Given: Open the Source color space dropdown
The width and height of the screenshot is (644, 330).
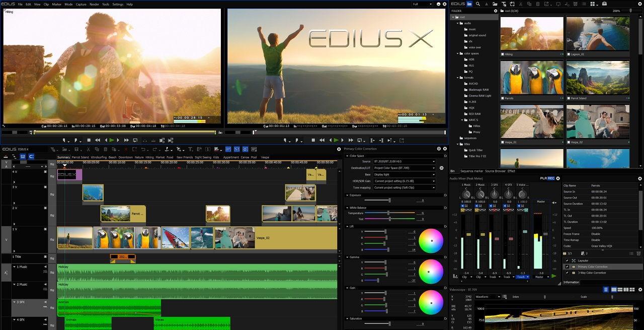Looking at the screenshot, I should 404,161.
